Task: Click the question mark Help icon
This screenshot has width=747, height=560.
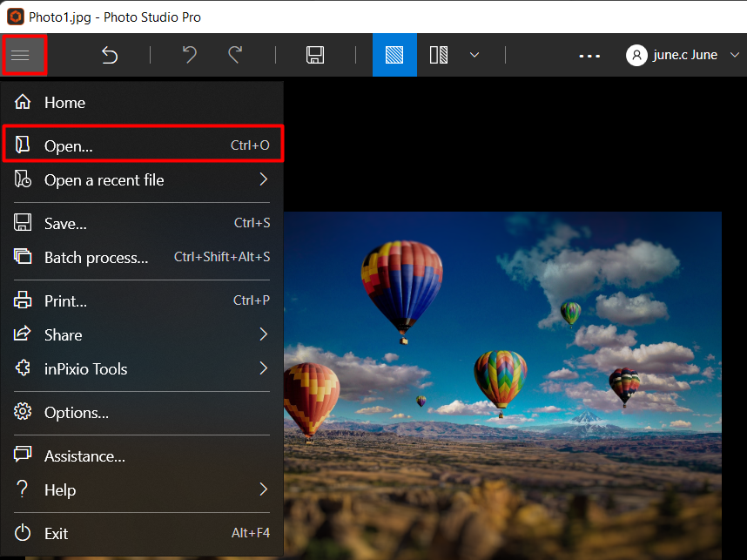Action: (22, 489)
